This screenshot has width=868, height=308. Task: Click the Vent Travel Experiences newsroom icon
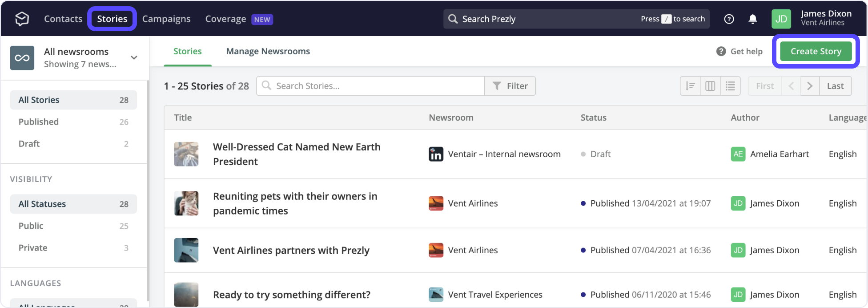pyautogui.click(x=436, y=295)
